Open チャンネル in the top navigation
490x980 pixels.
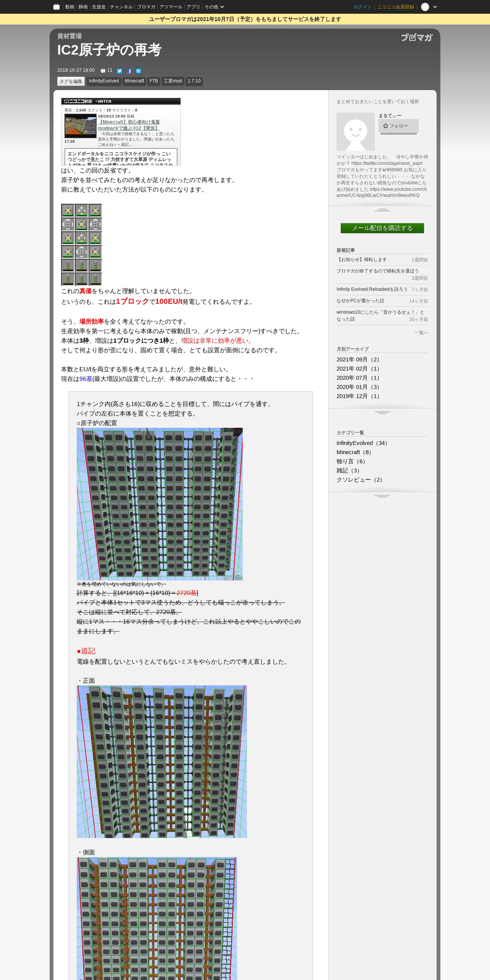coord(121,7)
